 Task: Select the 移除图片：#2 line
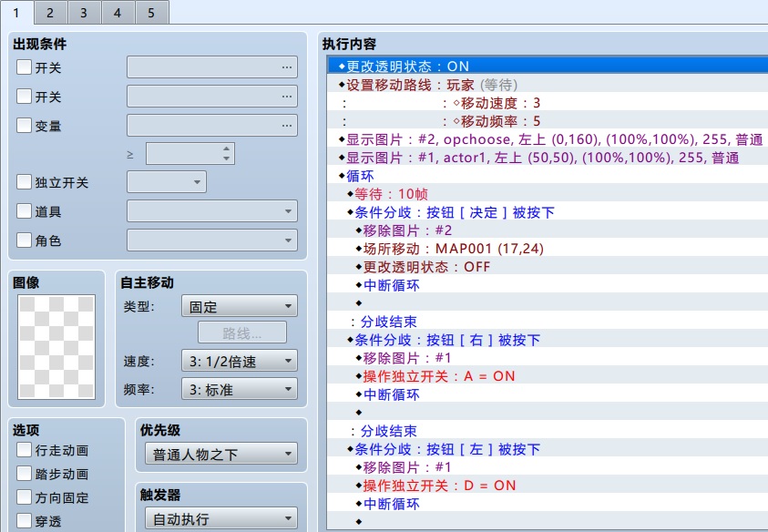548,230
